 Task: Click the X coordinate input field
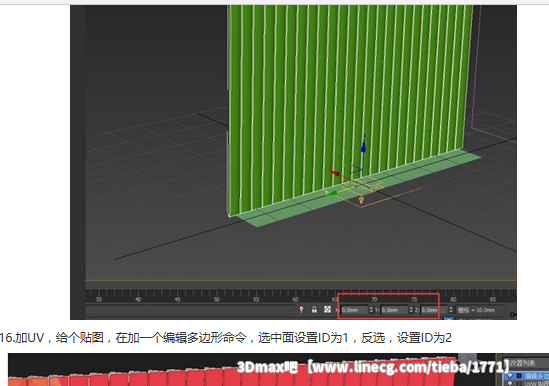click(x=354, y=310)
